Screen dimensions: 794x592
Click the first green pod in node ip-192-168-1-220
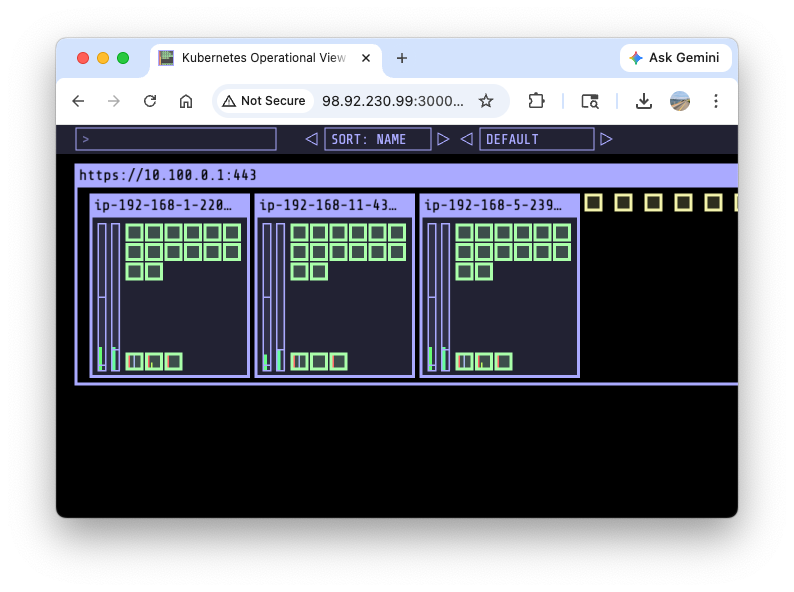(135, 232)
